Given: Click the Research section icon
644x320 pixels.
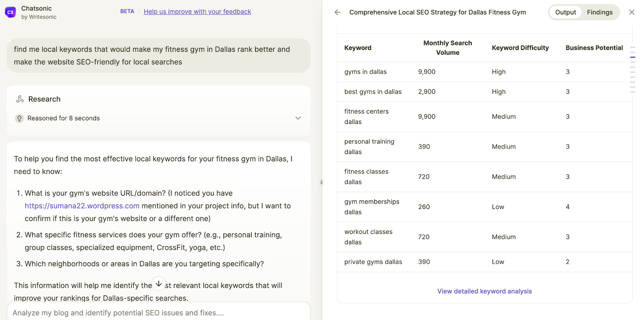Looking at the screenshot, I should tap(20, 99).
